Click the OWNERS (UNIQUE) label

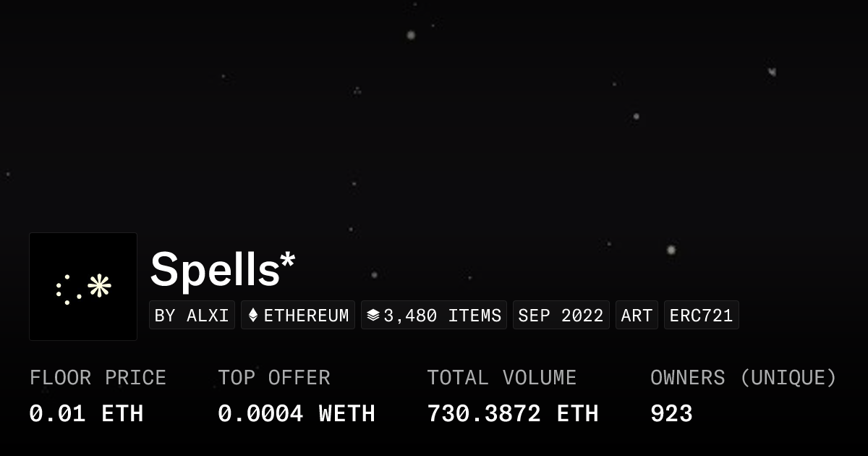(743, 378)
